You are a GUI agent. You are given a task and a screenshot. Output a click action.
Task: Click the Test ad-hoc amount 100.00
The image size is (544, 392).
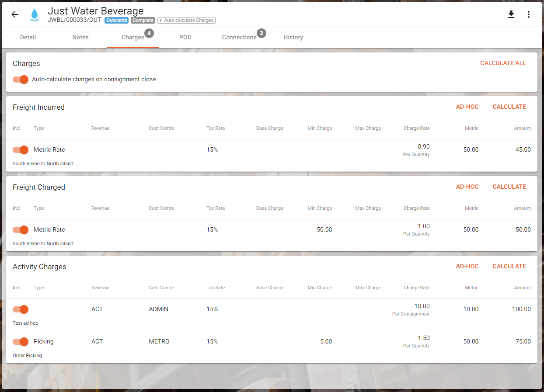point(522,309)
